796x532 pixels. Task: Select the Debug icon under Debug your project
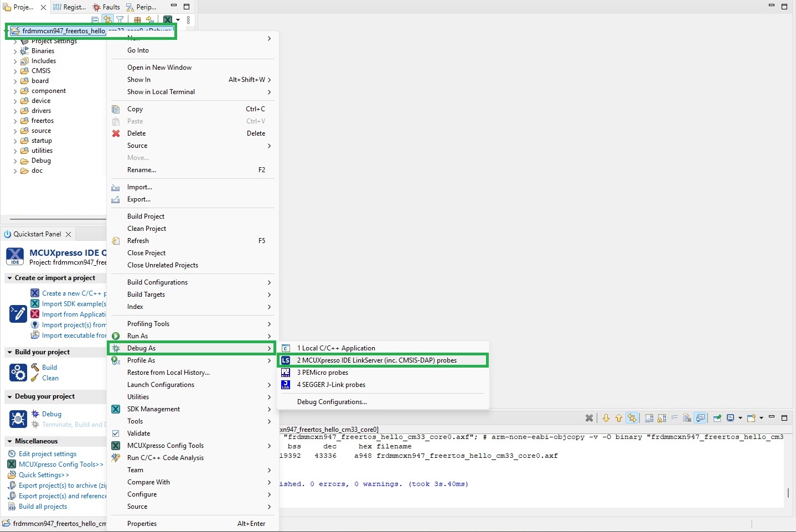click(x=35, y=414)
